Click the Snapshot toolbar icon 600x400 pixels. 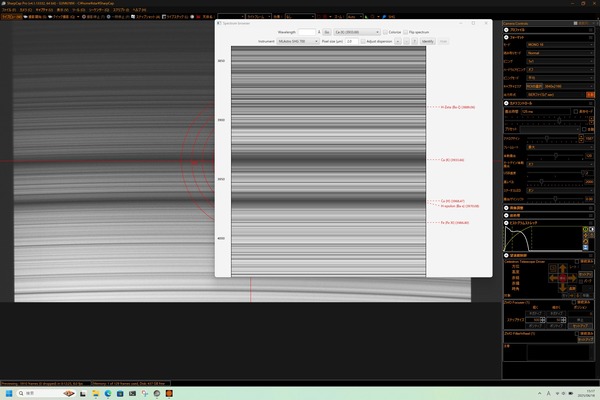point(133,17)
